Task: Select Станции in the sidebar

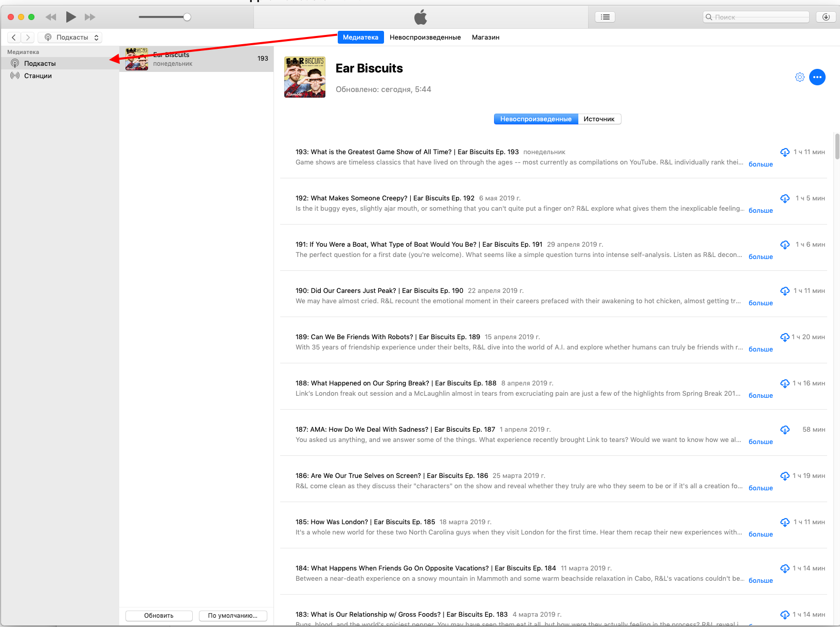Action: tap(60, 76)
